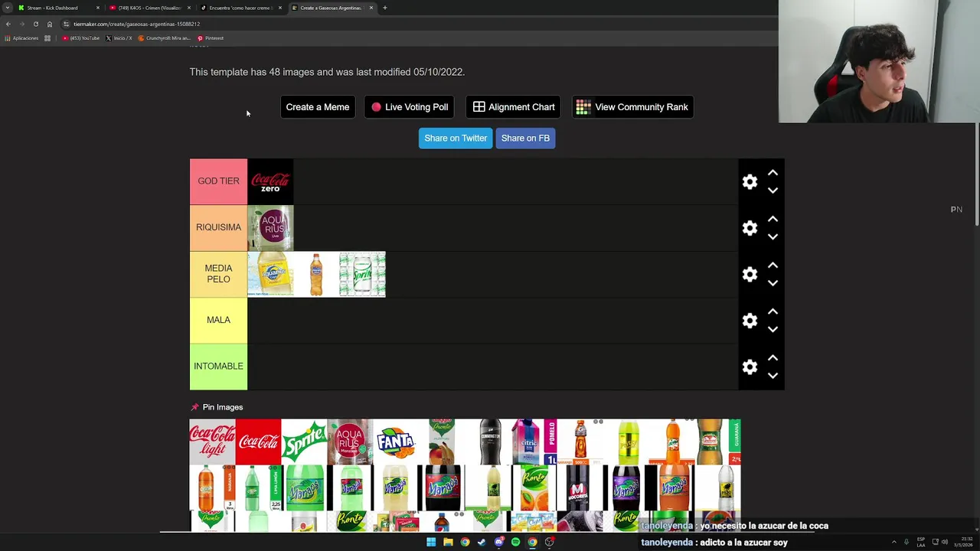Select Aquarius Manzana image in pool
The height and width of the screenshot is (551, 980).
coord(350,442)
